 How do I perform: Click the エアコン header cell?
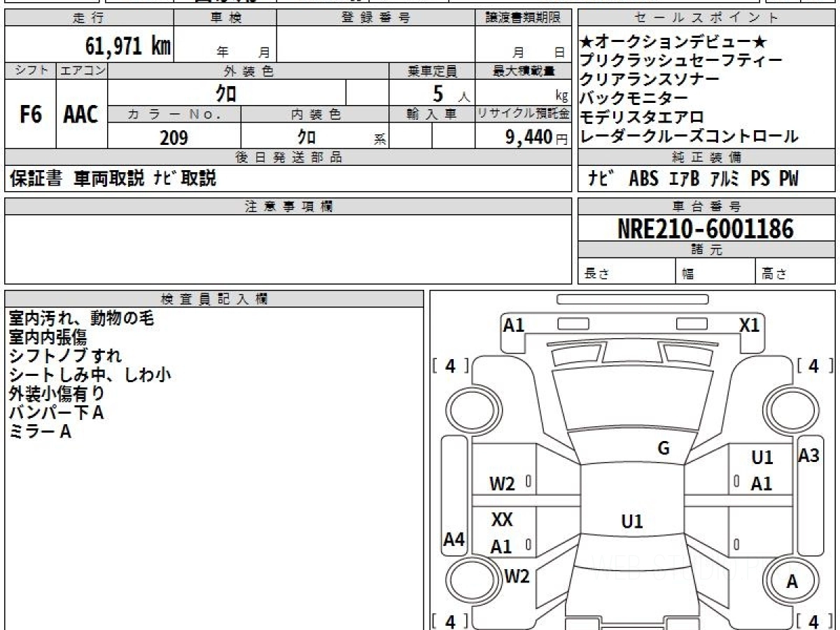tap(81, 71)
